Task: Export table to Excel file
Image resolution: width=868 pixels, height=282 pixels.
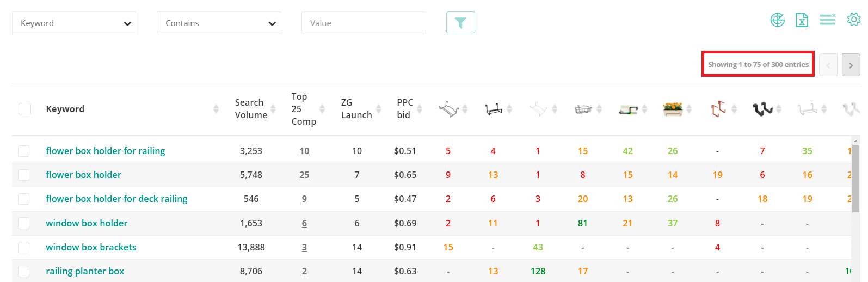Action: point(802,20)
